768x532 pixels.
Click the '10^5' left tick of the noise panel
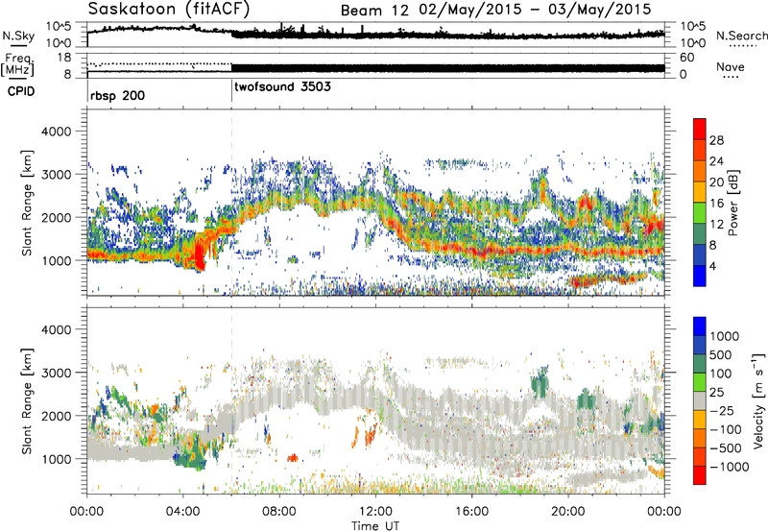(x=59, y=27)
